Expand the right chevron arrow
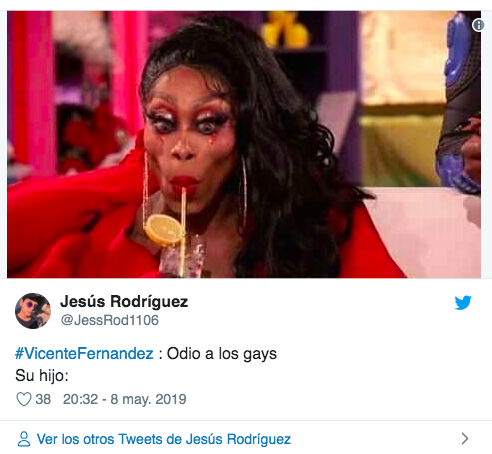 click(465, 438)
